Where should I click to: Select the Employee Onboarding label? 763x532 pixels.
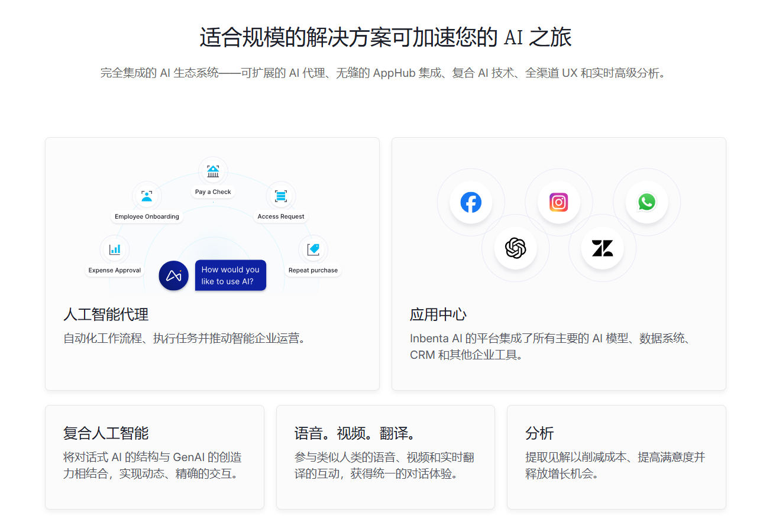click(x=147, y=216)
